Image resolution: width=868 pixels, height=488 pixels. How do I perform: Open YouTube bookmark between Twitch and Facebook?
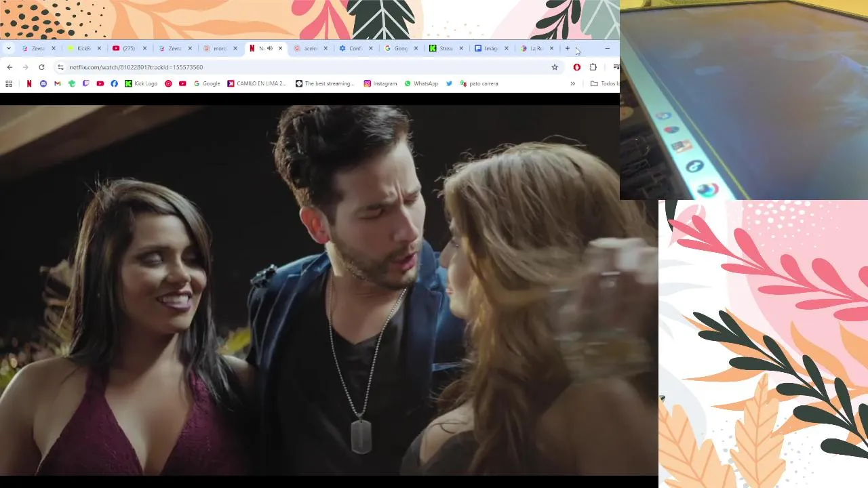click(x=100, y=83)
